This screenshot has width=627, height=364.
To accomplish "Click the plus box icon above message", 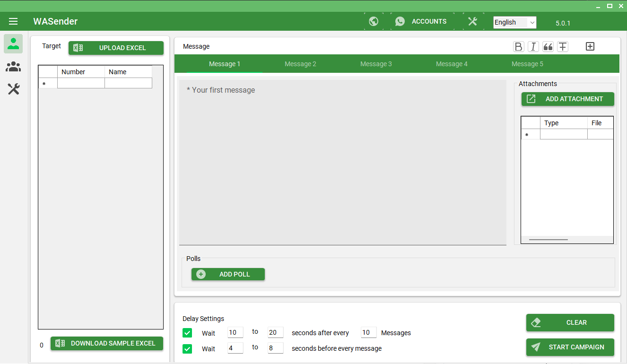I will pyautogui.click(x=590, y=46).
